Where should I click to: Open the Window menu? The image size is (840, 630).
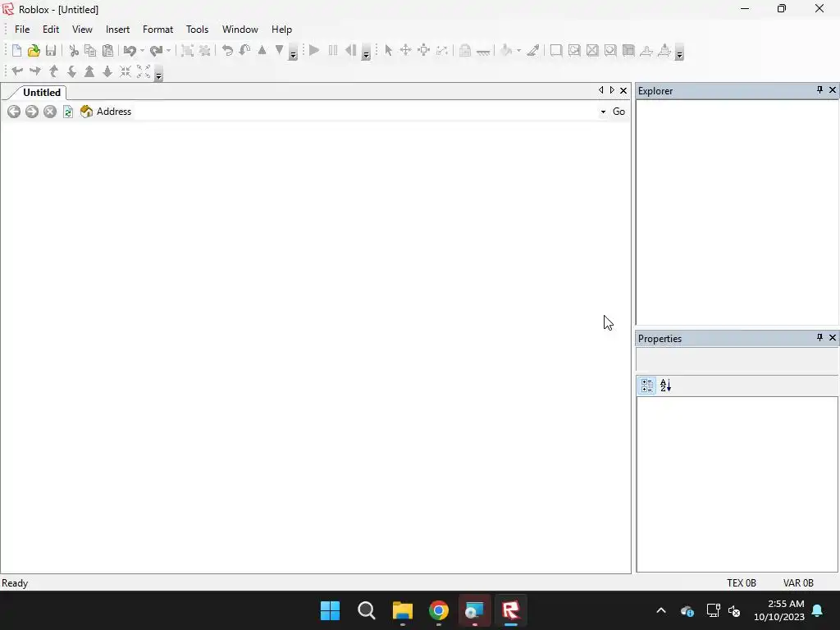tap(240, 30)
